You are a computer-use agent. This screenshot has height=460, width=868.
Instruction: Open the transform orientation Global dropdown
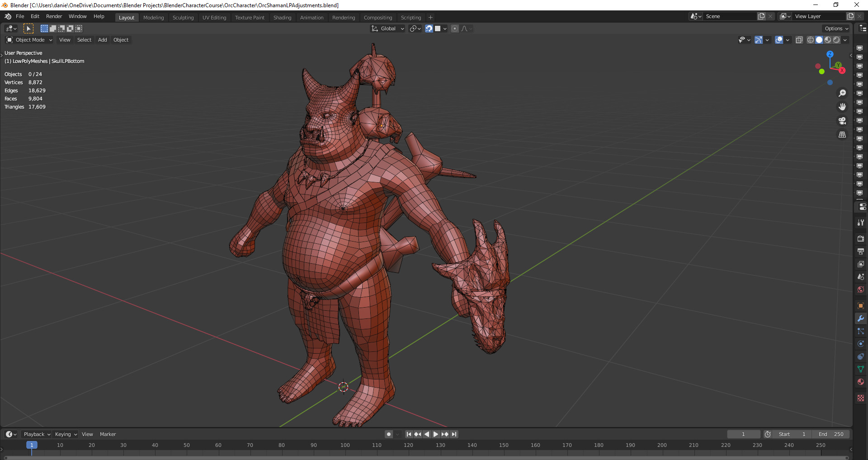[x=387, y=28]
